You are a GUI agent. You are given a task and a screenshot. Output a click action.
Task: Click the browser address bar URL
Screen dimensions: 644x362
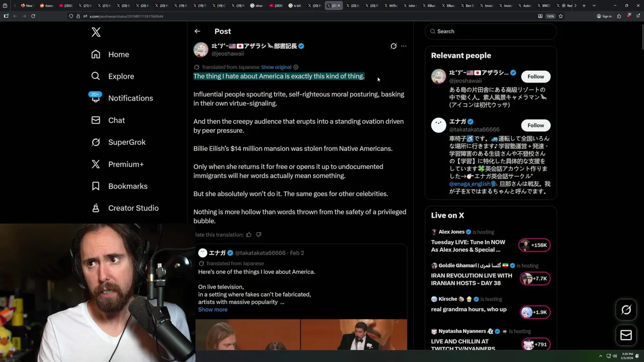[126, 16]
